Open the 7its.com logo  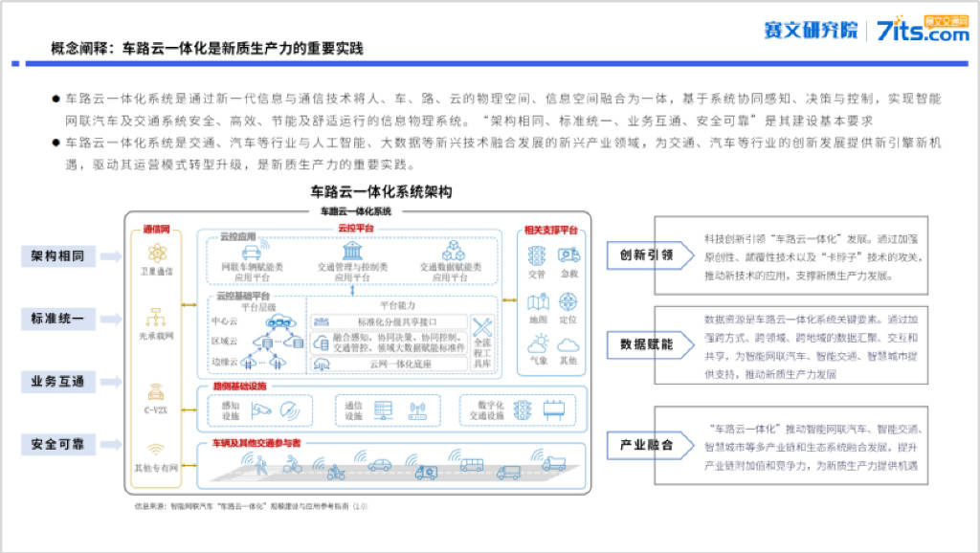pyautogui.click(x=923, y=29)
